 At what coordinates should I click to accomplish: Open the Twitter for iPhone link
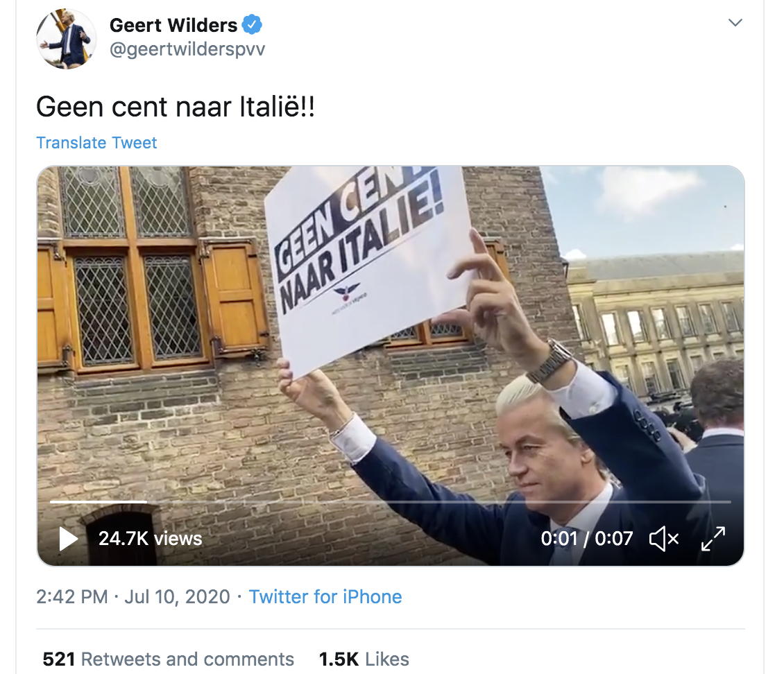(x=325, y=596)
